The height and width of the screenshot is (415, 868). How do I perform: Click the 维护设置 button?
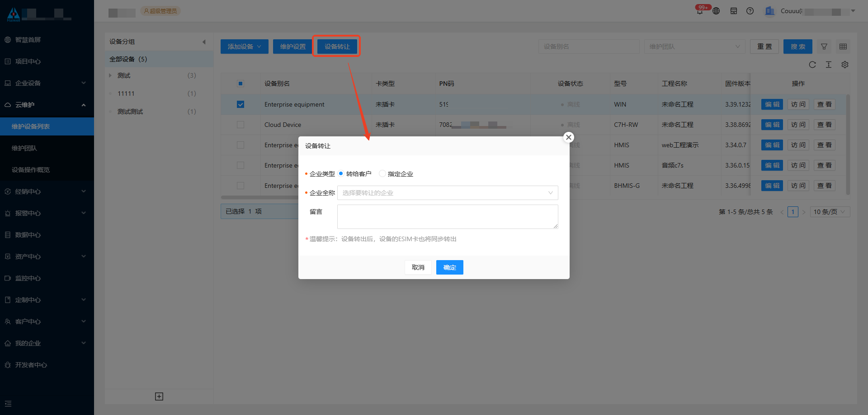coord(293,47)
